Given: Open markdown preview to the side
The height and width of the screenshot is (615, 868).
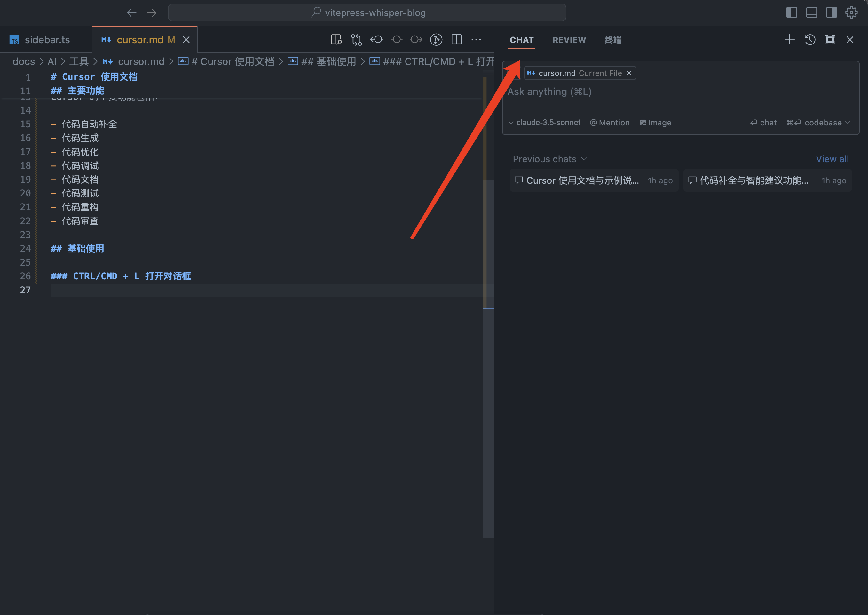Looking at the screenshot, I should tap(336, 40).
